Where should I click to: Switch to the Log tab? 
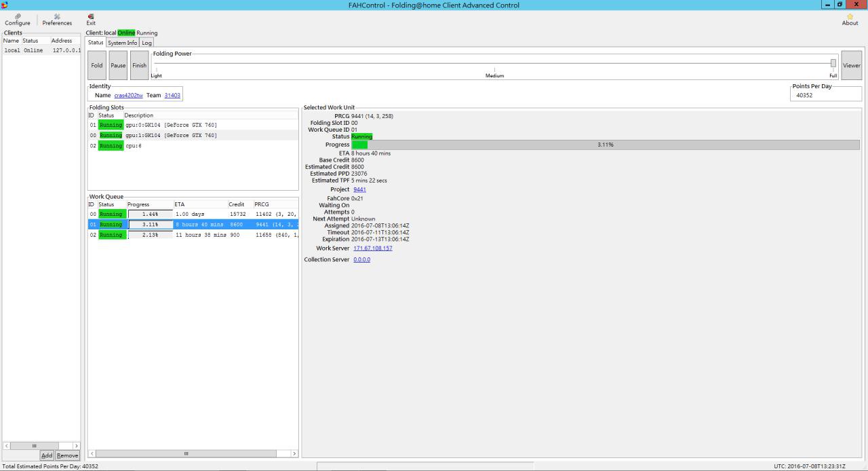tap(146, 43)
